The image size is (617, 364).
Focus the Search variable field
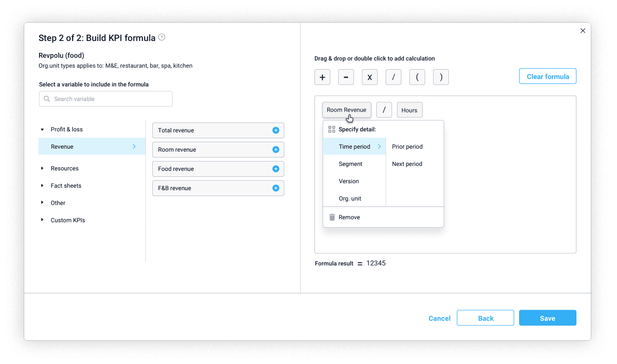click(106, 99)
